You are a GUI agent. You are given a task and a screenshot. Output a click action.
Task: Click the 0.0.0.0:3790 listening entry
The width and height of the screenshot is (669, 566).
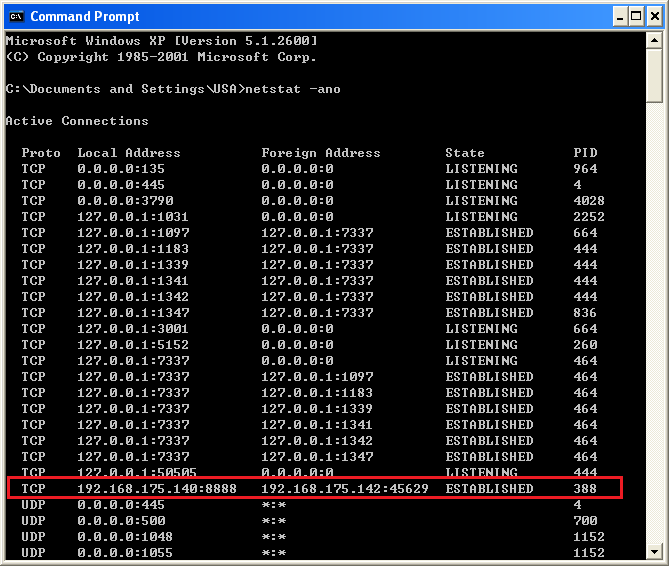tap(125, 201)
